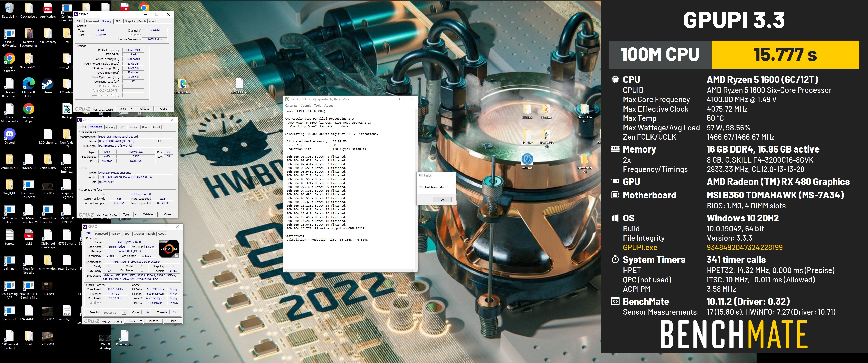Switch to SPD tab in top CPU-Z window
Image resolution: width=868 pixels, height=363 pixels.
coord(118,21)
